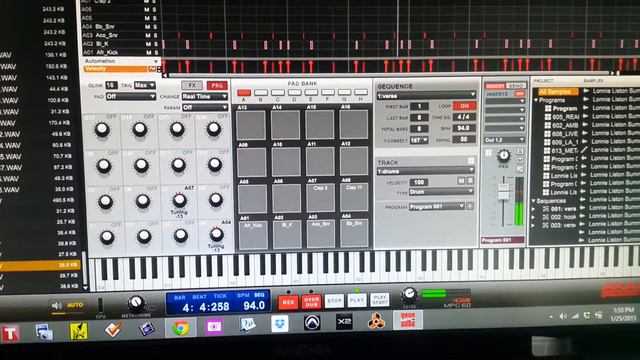Trigger the Aco_Snr pad A03

point(321,234)
